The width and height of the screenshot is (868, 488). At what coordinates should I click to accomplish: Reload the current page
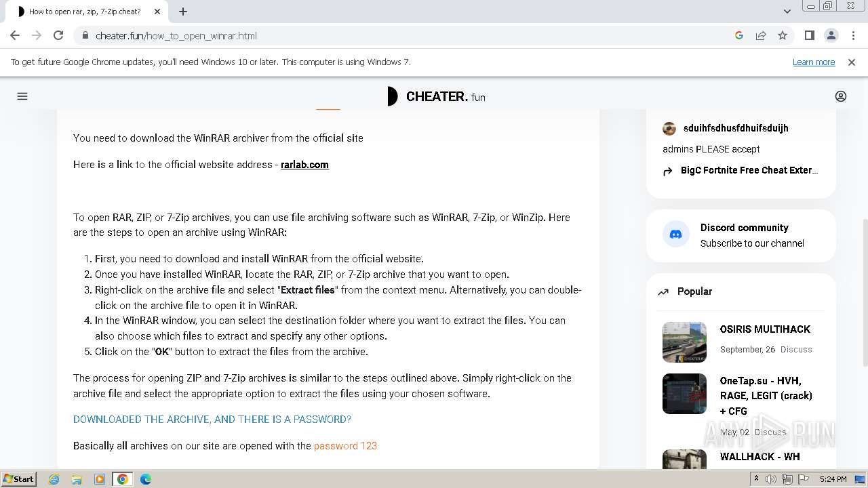(x=58, y=35)
